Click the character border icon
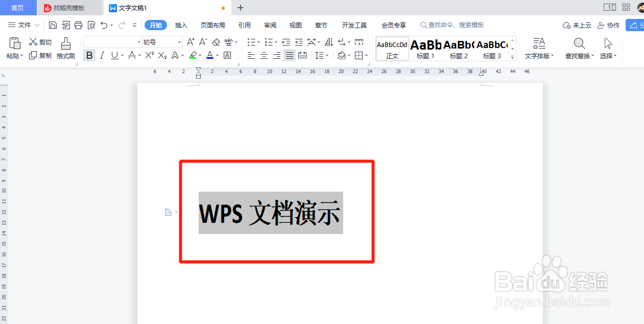 coord(227,55)
